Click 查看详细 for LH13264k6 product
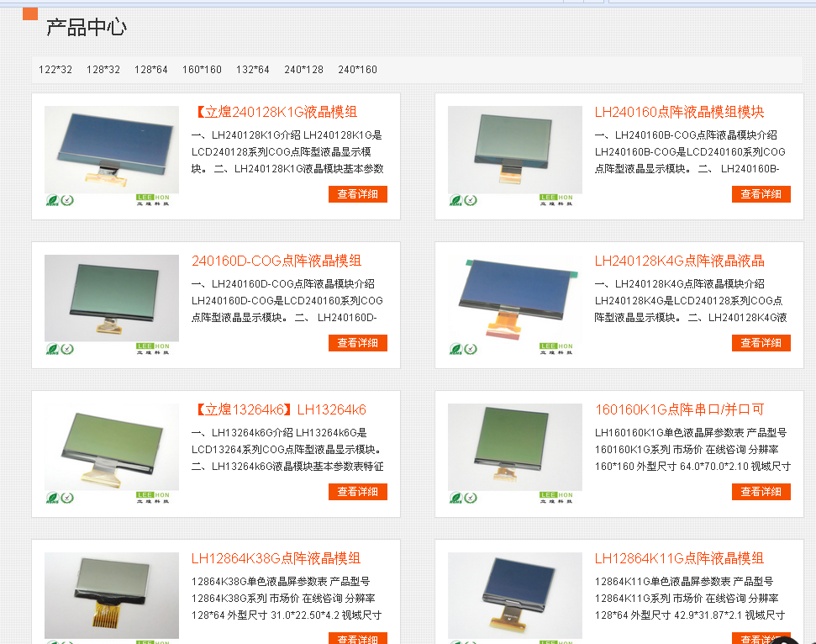Viewport: 816px width, 644px height. 357,492
